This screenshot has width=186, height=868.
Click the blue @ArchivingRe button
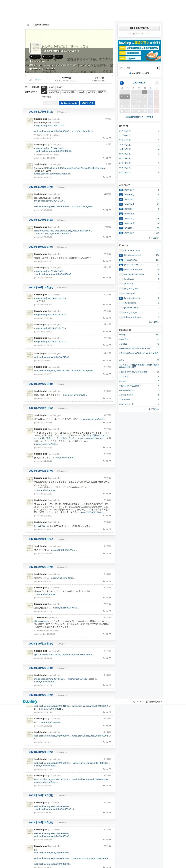[69, 103]
